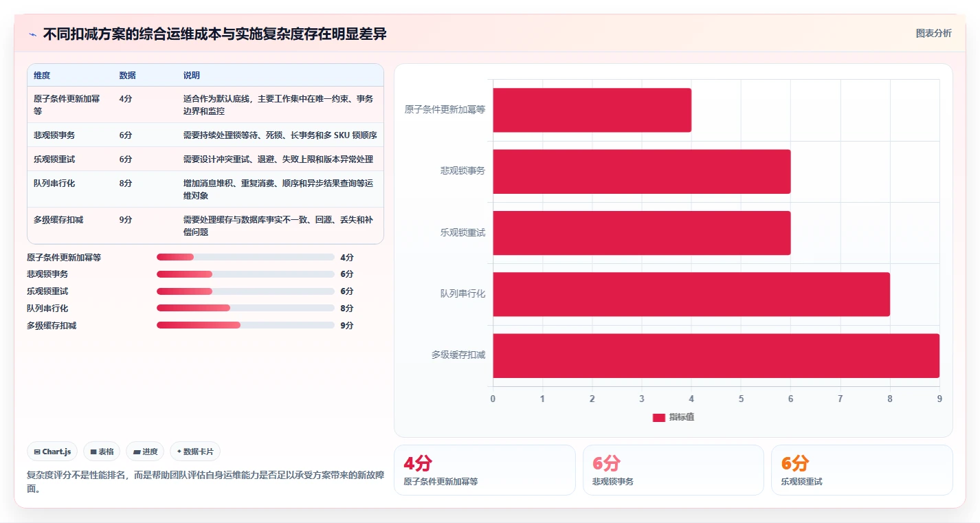Click the x-axis tick labeled 0
980x523 pixels.
pos(493,399)
